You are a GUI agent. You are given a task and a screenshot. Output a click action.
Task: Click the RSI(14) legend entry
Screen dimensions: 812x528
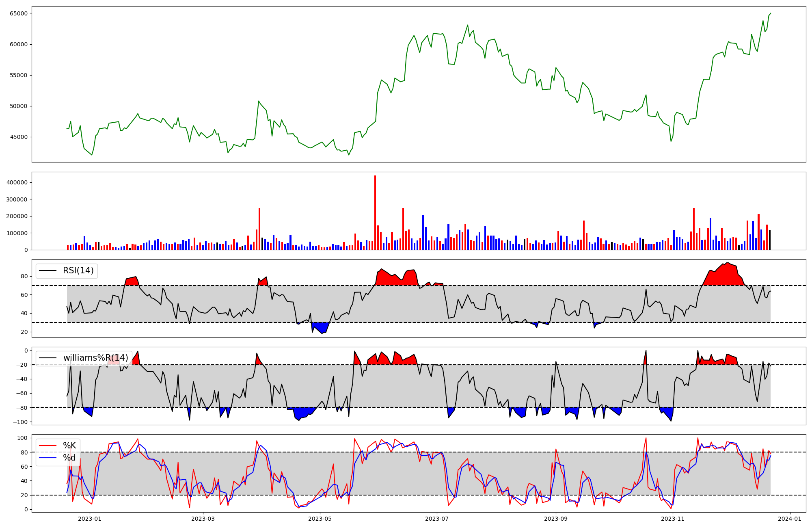pyautogui.click(x=78, y=270)
